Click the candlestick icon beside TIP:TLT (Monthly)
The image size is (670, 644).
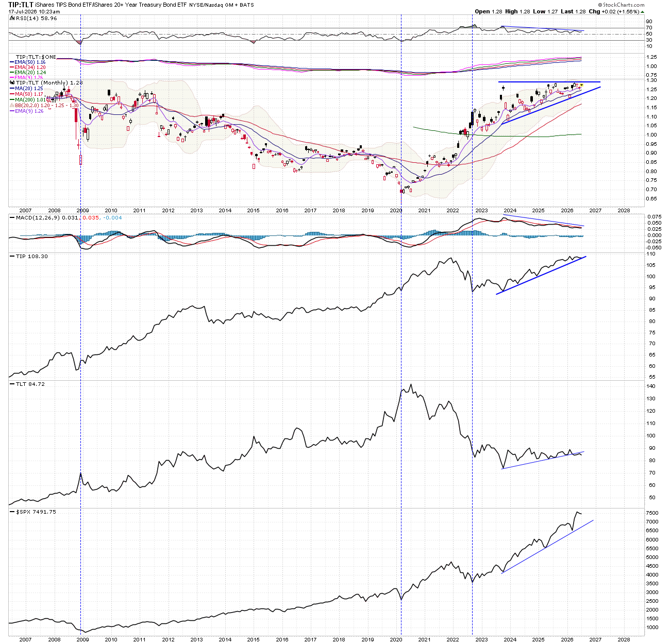point(12,82)
